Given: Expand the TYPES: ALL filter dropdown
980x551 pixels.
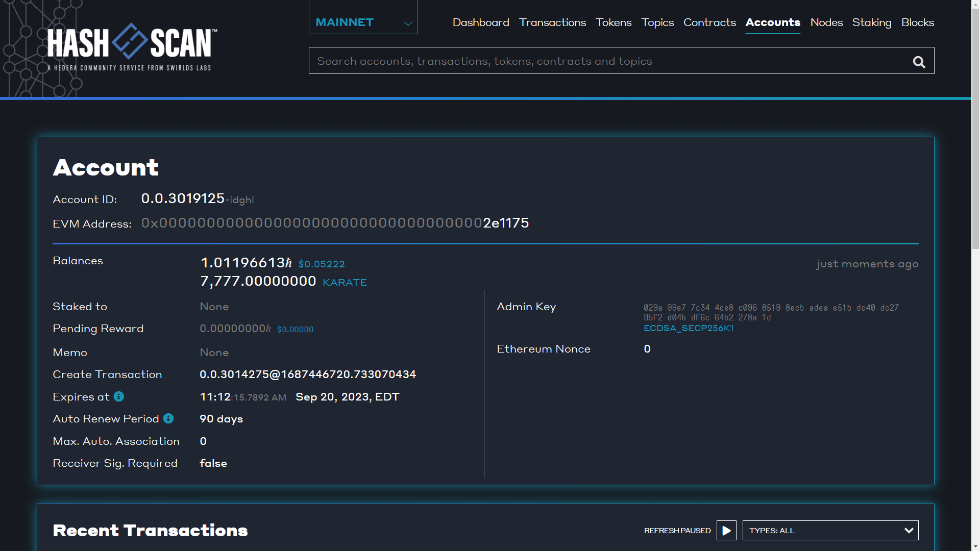Looking at the screenshot, I should (x=830, y=530).
